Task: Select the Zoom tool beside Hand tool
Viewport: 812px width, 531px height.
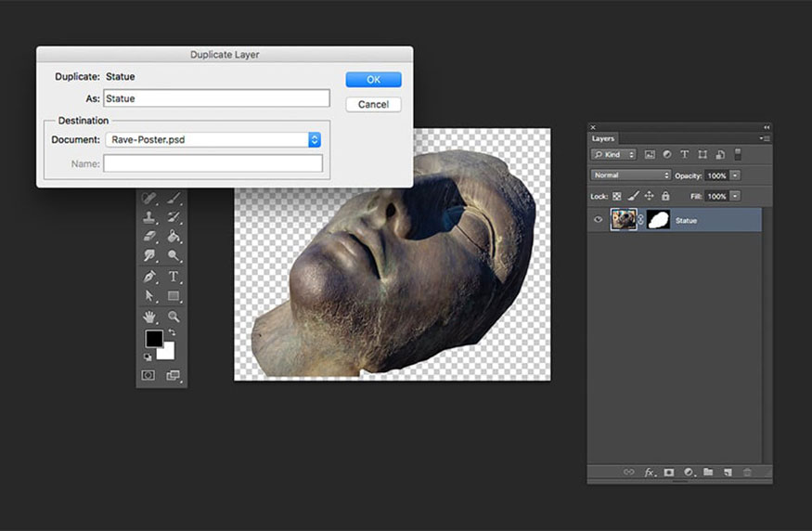Action: pos(174,317)
